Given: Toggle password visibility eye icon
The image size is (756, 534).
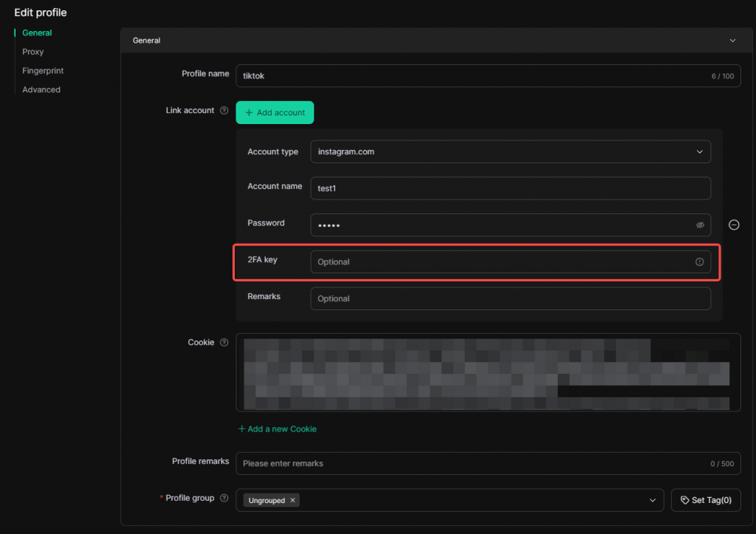Looking at the screenshot, I should pos(700,225).
